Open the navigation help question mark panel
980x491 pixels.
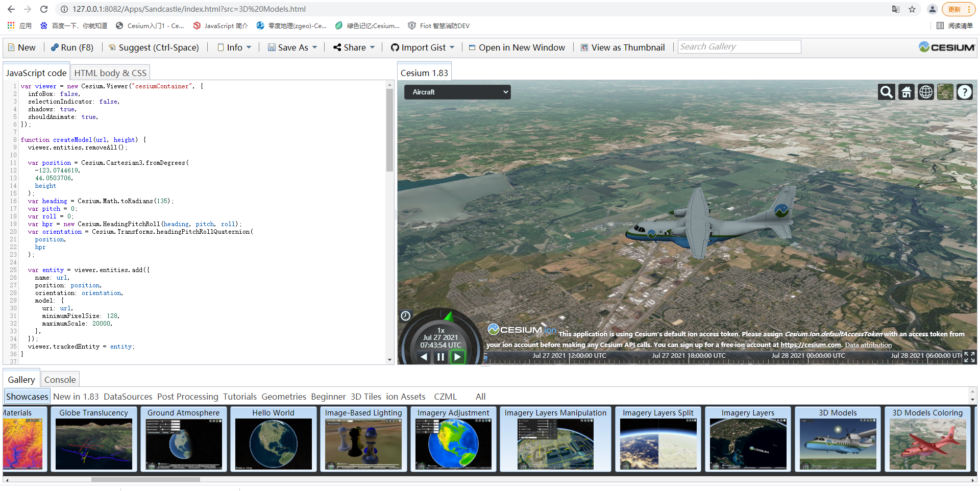pyautogui.click(x=964, y=92)
